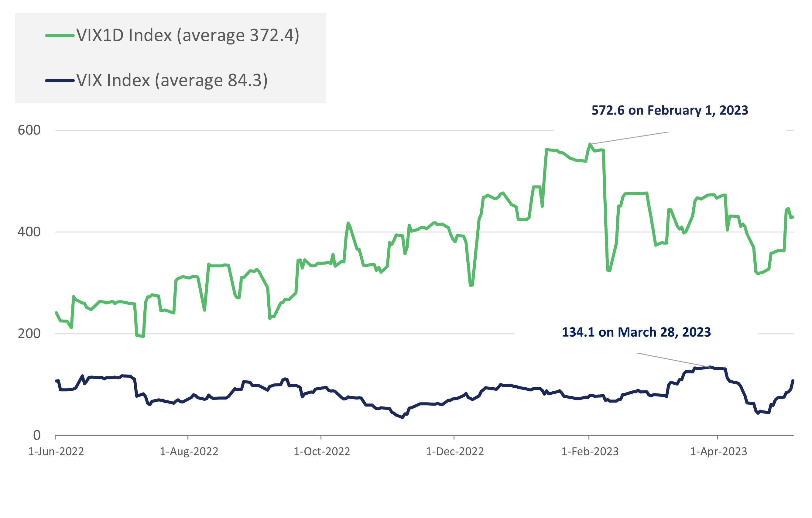Click the 600 y-axis label
This screenshot has width=812, height=518.
[x=29, y=130]
